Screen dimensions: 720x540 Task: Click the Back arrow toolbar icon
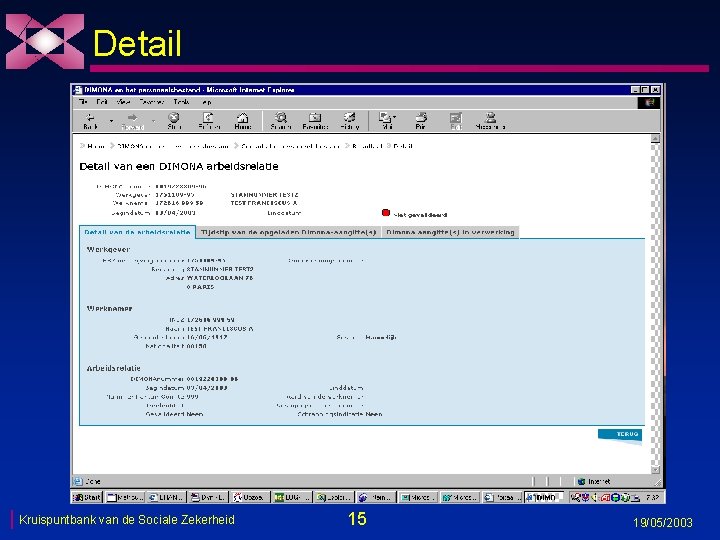click(90, 121)
